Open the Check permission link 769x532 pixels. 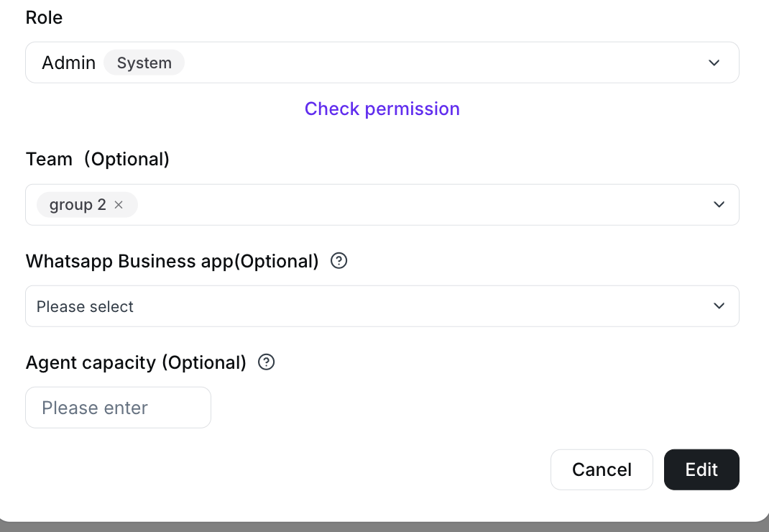382,109
